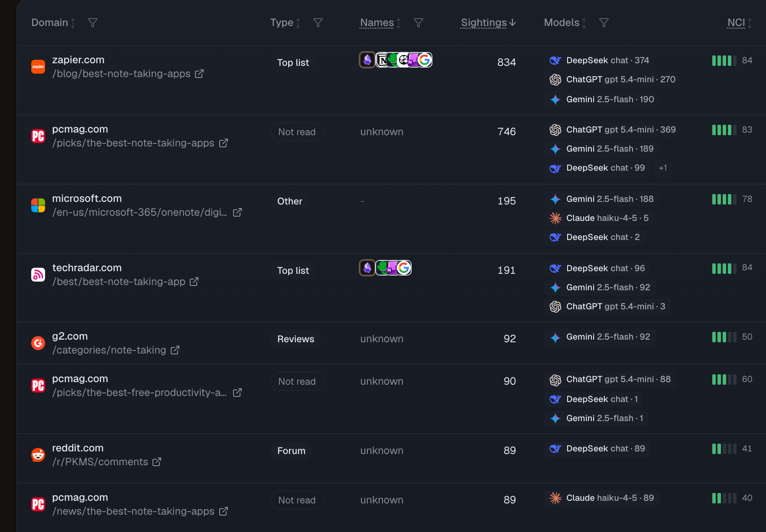The image size is (766, 532).
Task: Open pcmag.com news best-note-taking-apps external link
Action: tap(224, 512)
